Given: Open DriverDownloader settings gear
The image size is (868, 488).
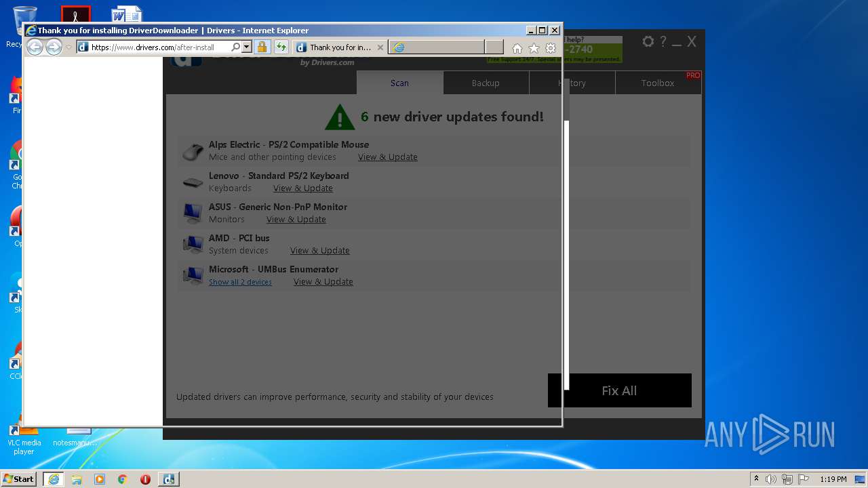Looking at the screenshot, I should [648, 41].
